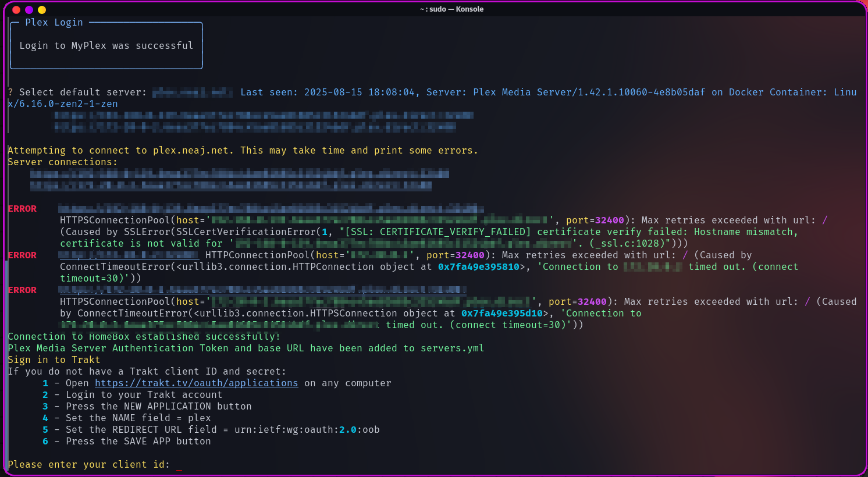Click 'Plex Media Server/1.42.1.10060-4e8b05daf' text
The width and height of the screenshot is (868, 477).
[589, 92]
